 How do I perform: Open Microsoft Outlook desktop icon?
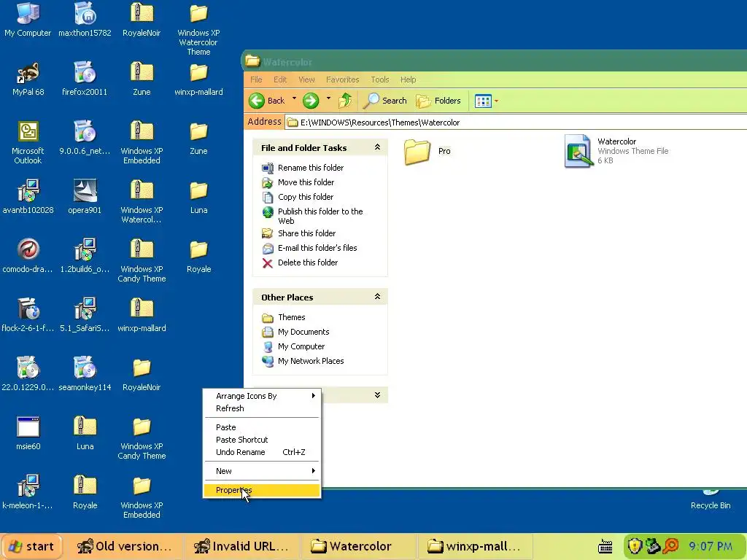tap(28, 142)
